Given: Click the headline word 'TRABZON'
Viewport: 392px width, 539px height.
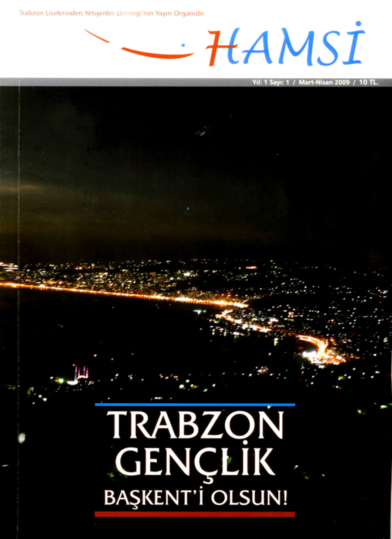Looking at the screenshot, I should [196, 425].
